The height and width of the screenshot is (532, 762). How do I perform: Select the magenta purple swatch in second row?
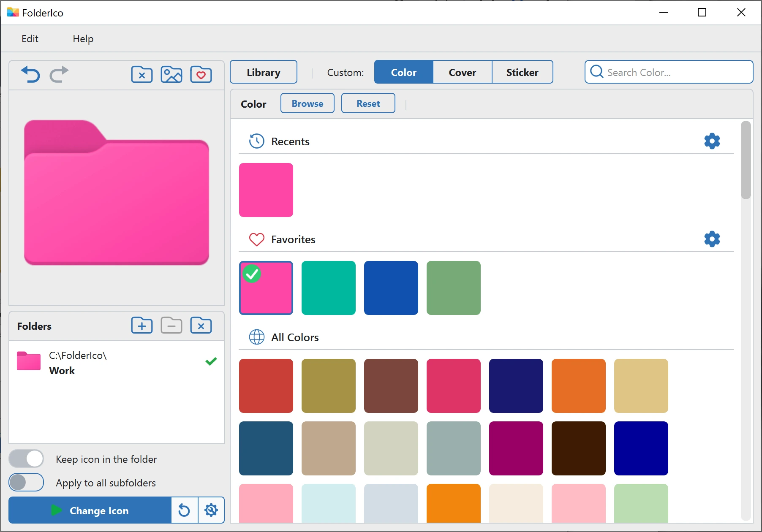point(516,448)
